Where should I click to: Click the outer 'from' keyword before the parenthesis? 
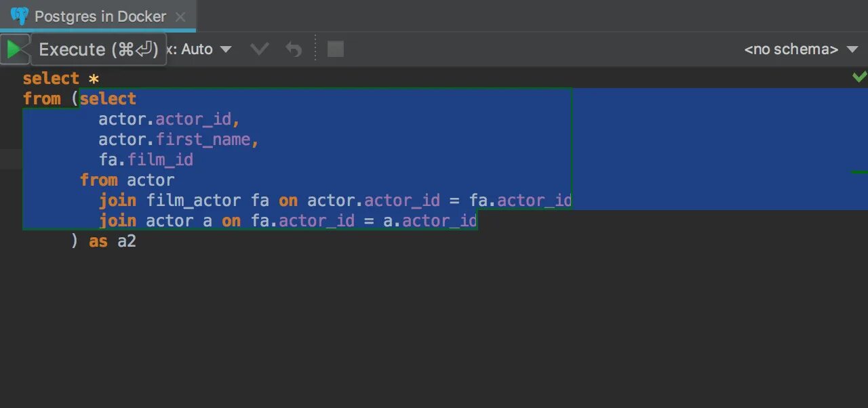click(42, 99)
